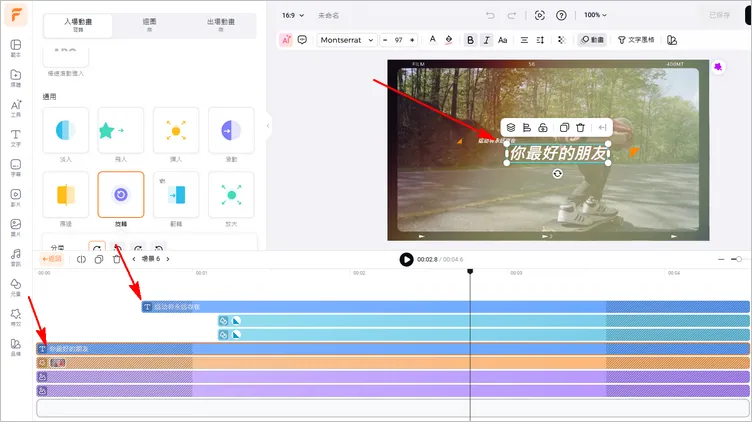Collapse the left panel with the side chevron
This screenshot has width=752, height=422.
coord(268,126)
